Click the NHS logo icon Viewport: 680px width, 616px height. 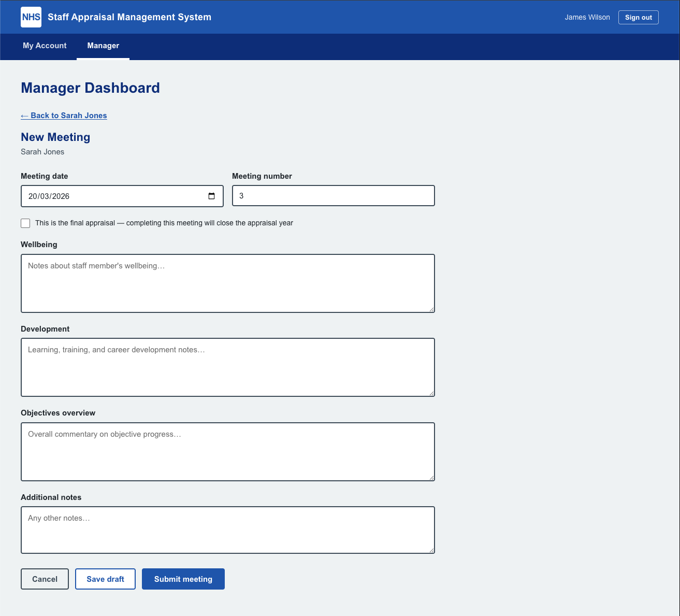click(31, 17)
